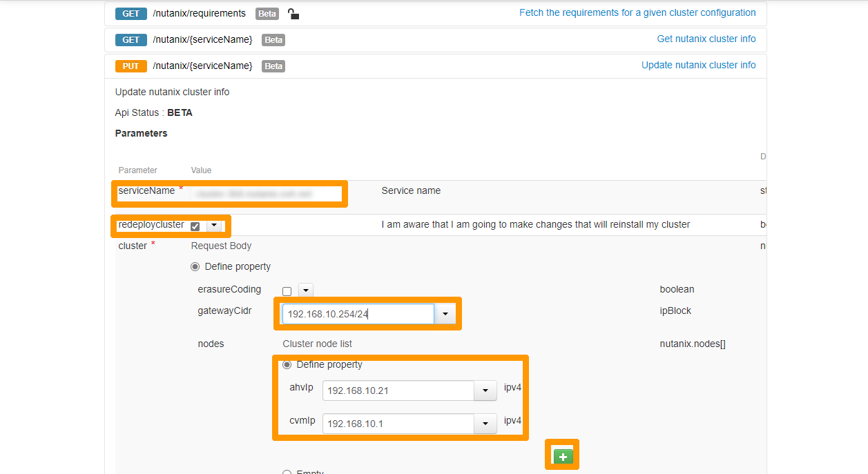Open the Fetch requirements cluster configuration link
868x474 pixels.
[637, 12]
